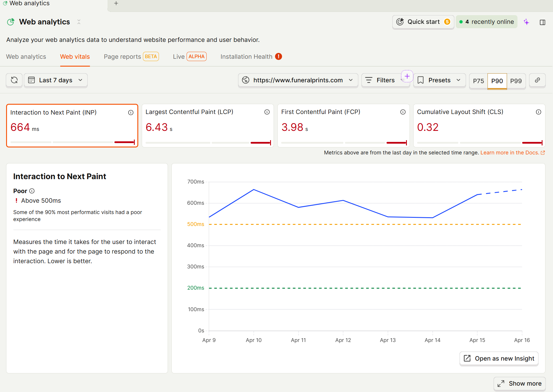Screen dimensions: 553x392
Task: Switch to the Page reports tab
Action: 122,56
